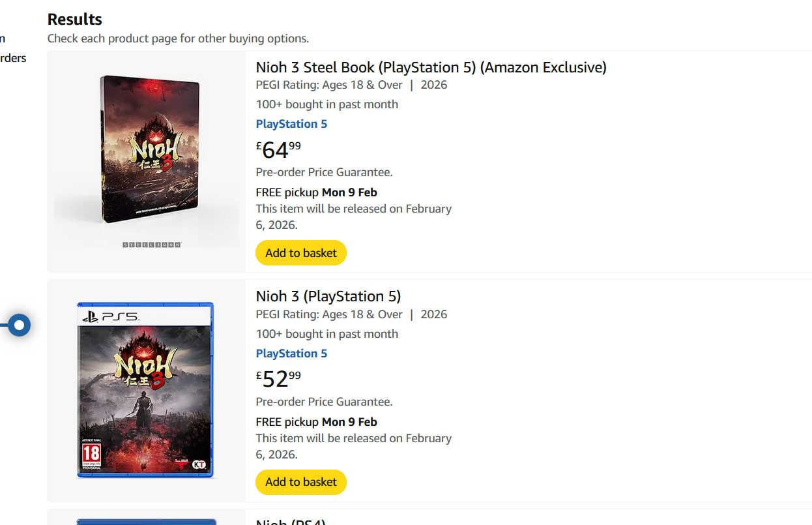Click the KT publisher logo on PS5 cover

coord(199,465)
